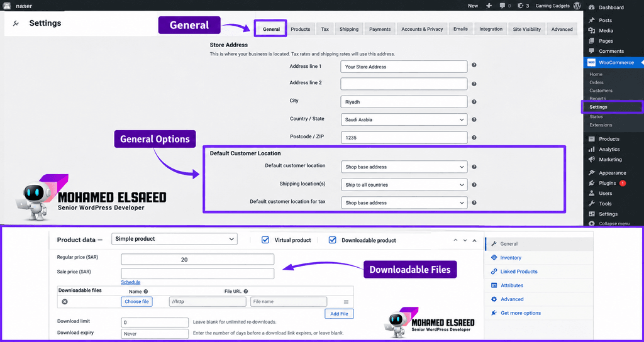644x342 pixels.
Task: Click the sparkle plus icon in top bar
Action: tap(489, 6)
